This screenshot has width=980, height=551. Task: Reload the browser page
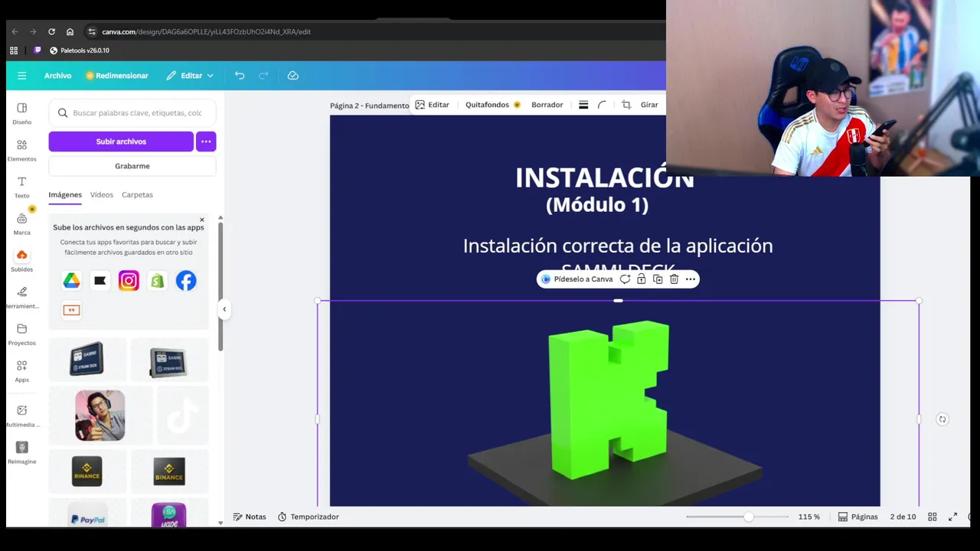click(51, 31)
